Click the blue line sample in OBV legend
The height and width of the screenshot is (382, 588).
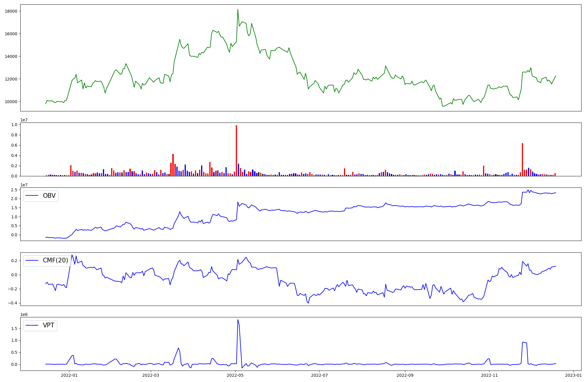click(x=32, y=196)
